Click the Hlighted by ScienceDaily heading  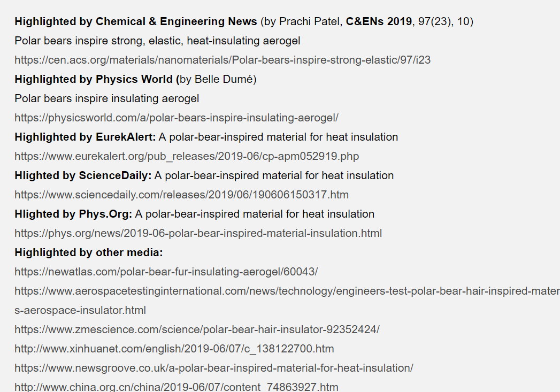click(x=83, y=175)
